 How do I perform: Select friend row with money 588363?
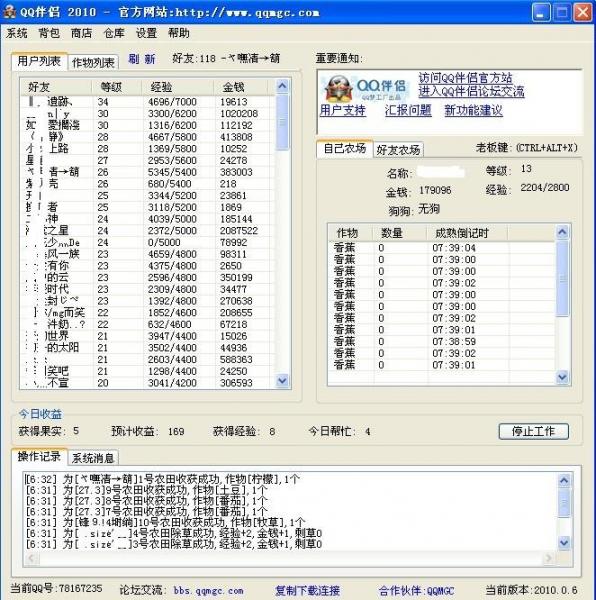[148, 360]
